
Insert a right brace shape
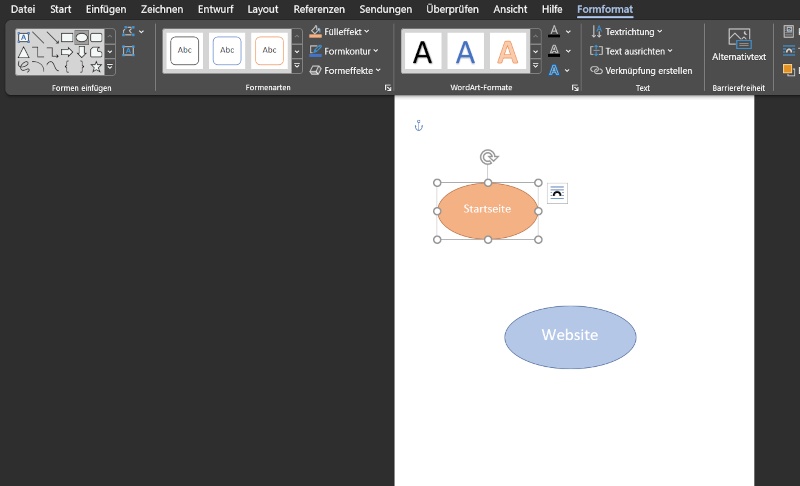coord(82,67)
